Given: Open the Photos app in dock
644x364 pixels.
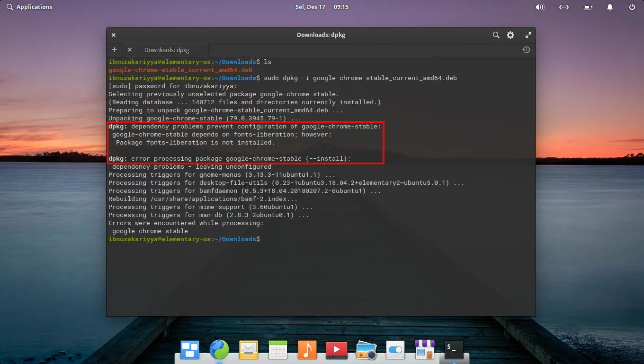Looking at the screenshot, I should coord(366,350).
